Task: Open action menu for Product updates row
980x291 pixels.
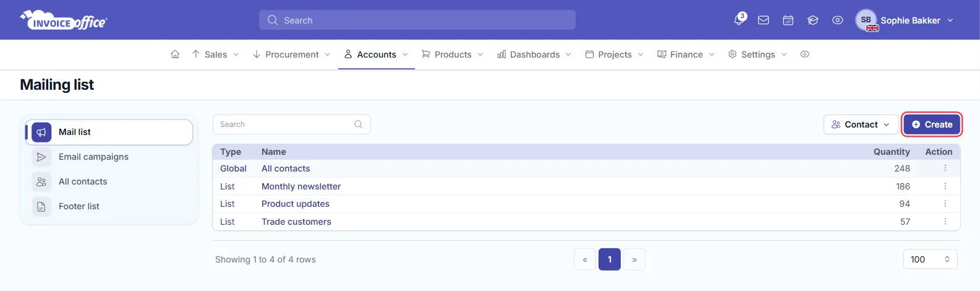Action: click(x=945, y=204)
